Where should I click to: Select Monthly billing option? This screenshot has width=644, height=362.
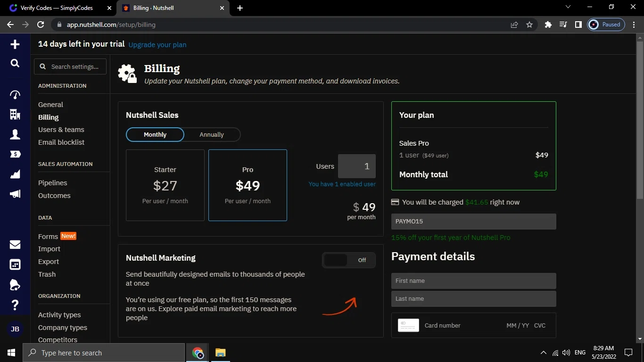(155, 134)
